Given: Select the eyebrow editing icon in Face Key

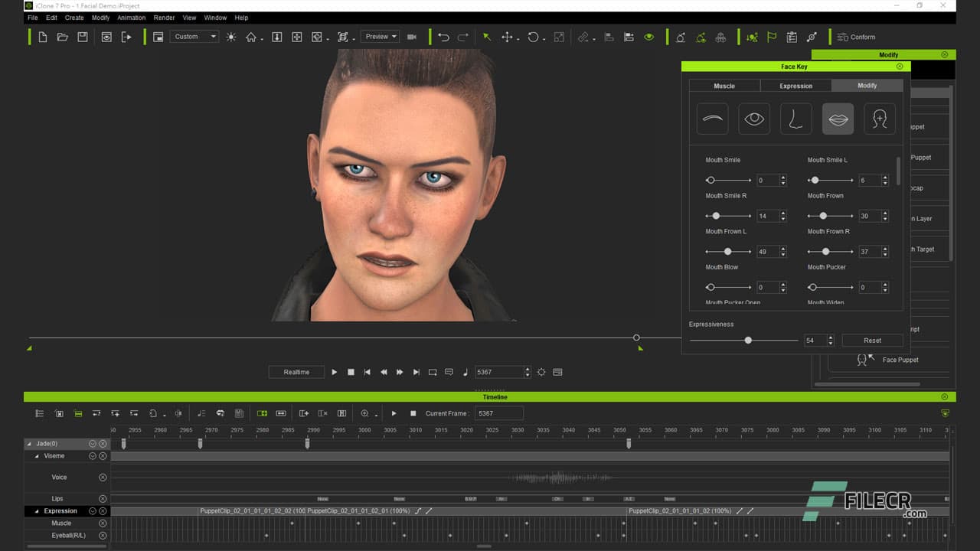Looking at the screenshot, I should 711,118.
